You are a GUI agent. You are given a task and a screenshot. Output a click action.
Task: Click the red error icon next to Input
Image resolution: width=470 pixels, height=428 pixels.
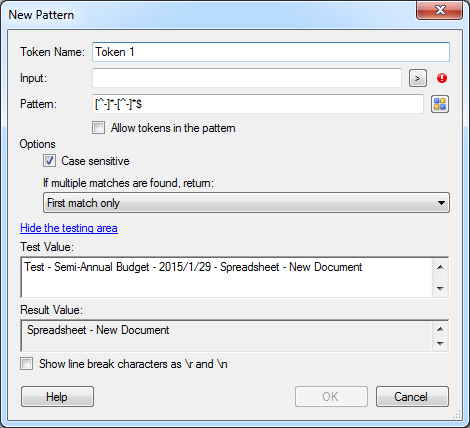pyautogui.click(x=442, y=78)
